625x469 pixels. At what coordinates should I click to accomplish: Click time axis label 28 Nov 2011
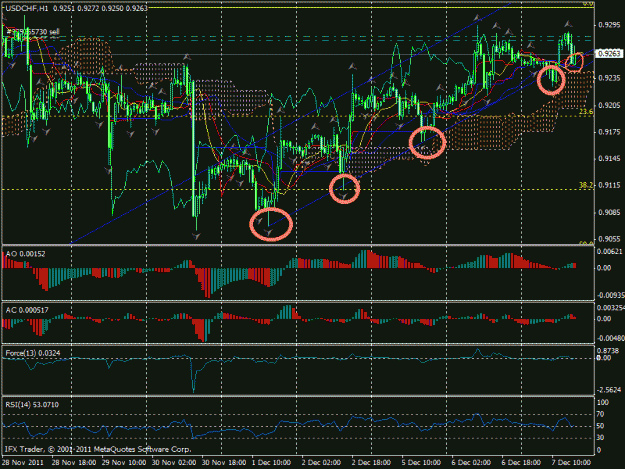(23, 463)
